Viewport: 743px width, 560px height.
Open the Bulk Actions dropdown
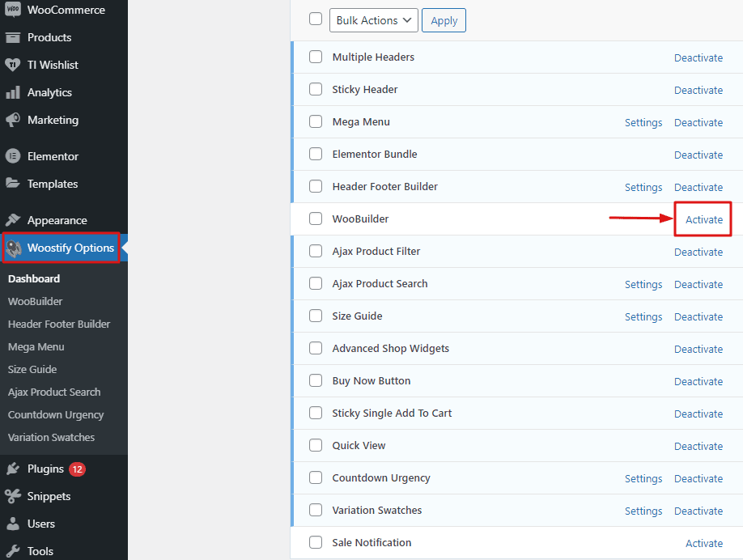(x=373, y=20)
